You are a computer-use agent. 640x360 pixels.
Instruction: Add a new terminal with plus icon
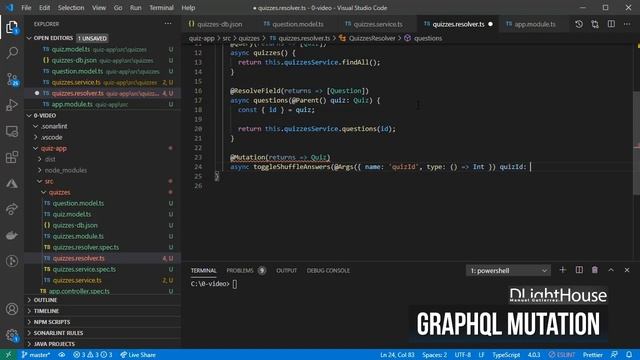point(562,270)
